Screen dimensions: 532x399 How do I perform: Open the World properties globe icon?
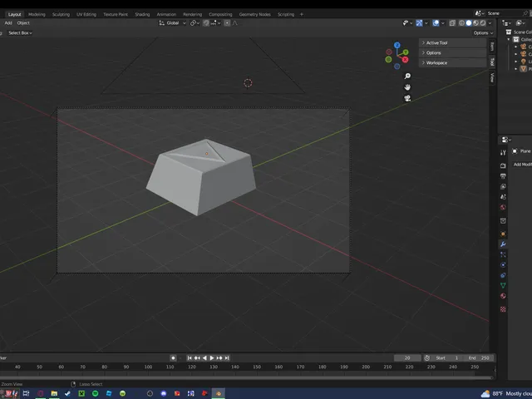tap(503, 207)
